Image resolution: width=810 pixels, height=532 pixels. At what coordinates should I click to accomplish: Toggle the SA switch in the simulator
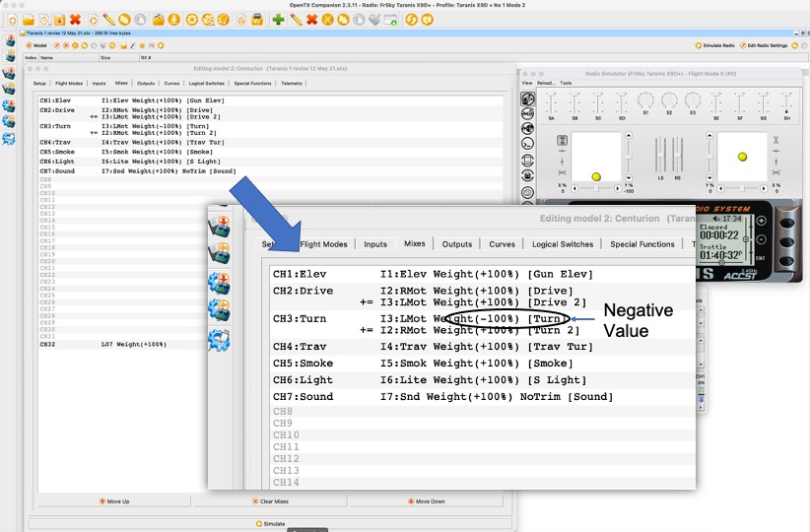551,103
